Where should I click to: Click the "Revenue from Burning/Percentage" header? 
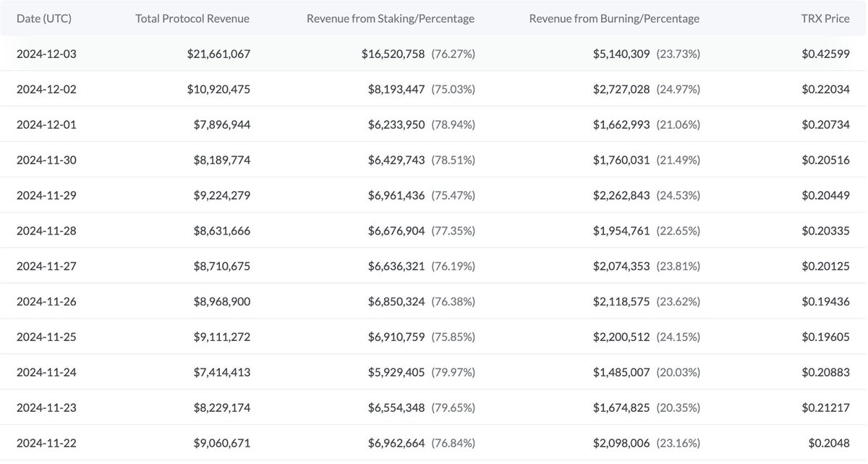tap(615, 18)
